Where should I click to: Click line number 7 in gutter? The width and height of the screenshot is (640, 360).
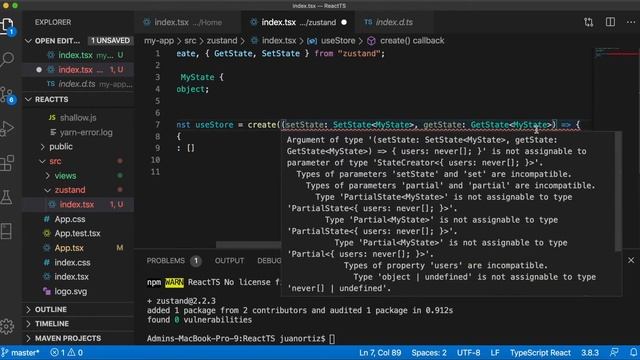coord(158,125)
